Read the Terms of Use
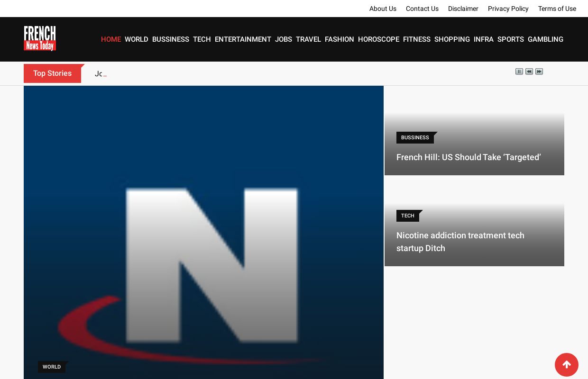 tap(557, 9)
